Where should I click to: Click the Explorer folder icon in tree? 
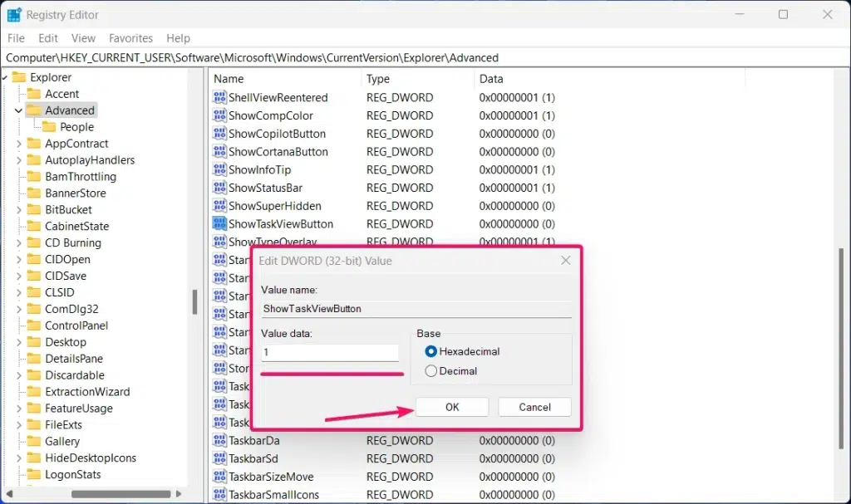[19, 77]
